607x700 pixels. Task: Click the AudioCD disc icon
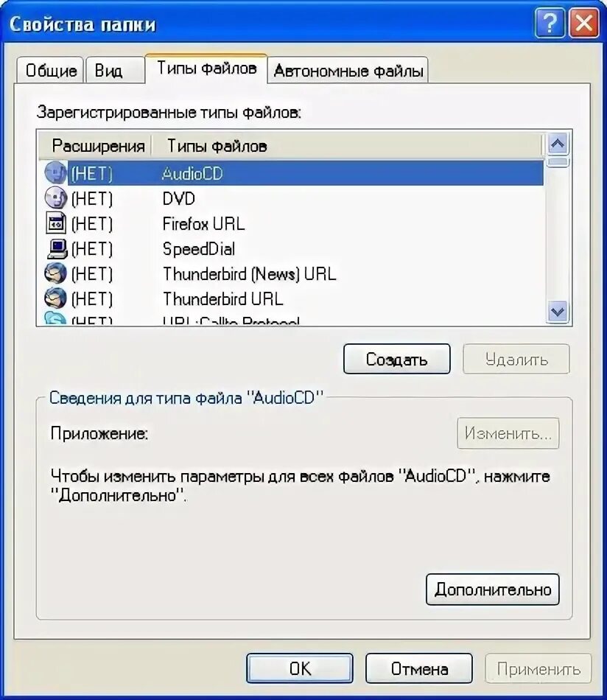[x=56, y=172]
